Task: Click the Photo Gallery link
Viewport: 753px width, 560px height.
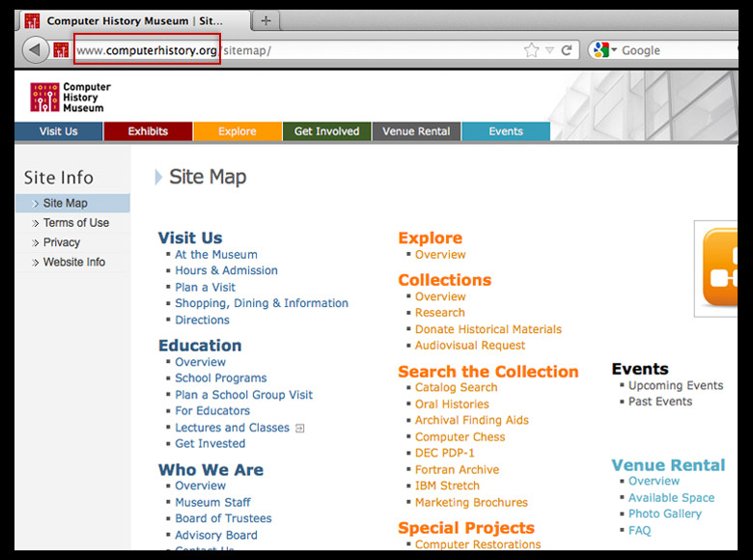Action: pyautogui.click(x=664, y=514)
